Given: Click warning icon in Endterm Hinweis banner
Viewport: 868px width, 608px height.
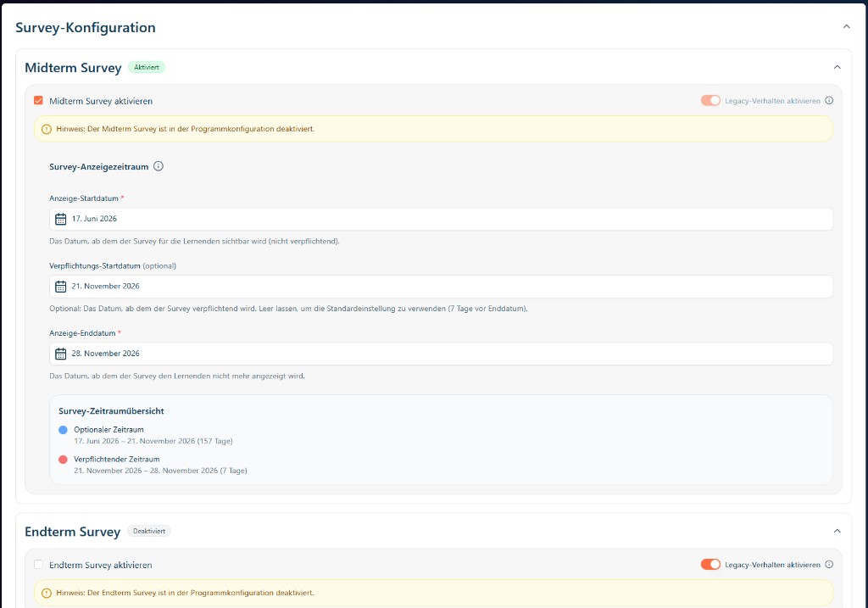Looking at the screenshot, I should point(47,593).
